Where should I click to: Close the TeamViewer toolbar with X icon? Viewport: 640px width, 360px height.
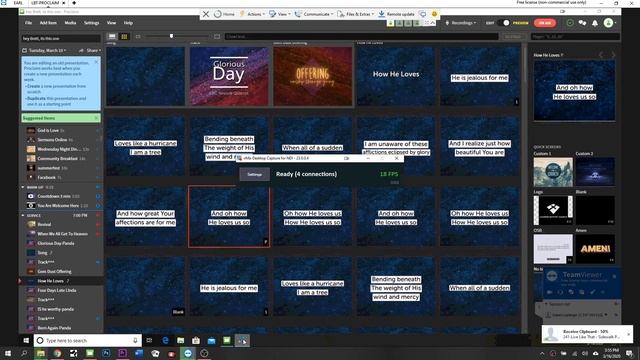(206, 14)
